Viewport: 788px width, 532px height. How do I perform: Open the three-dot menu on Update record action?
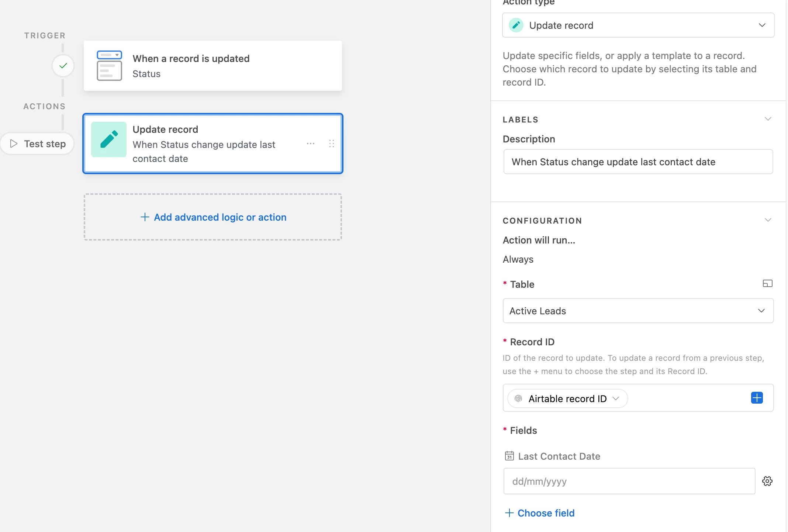311,144
